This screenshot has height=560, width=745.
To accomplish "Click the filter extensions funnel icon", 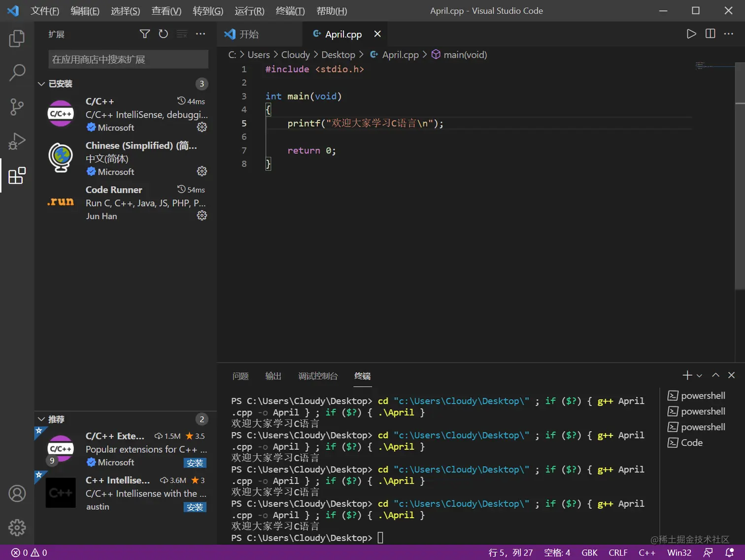I will pyautogui.click(x=144, y=34).
